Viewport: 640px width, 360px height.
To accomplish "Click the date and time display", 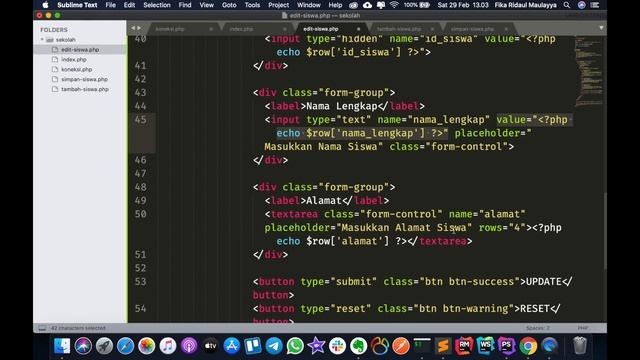I will (x=463, y=5).
